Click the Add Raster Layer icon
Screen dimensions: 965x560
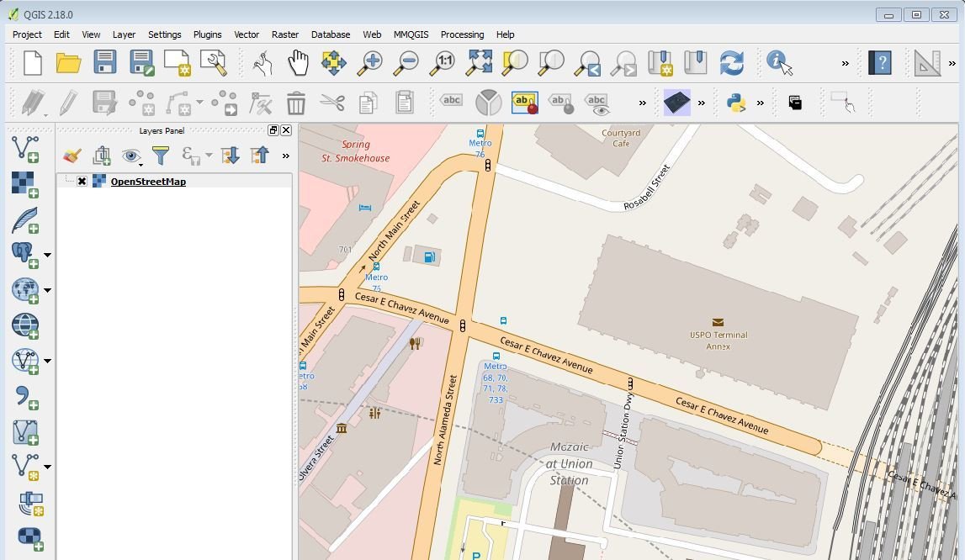(25, 185)
